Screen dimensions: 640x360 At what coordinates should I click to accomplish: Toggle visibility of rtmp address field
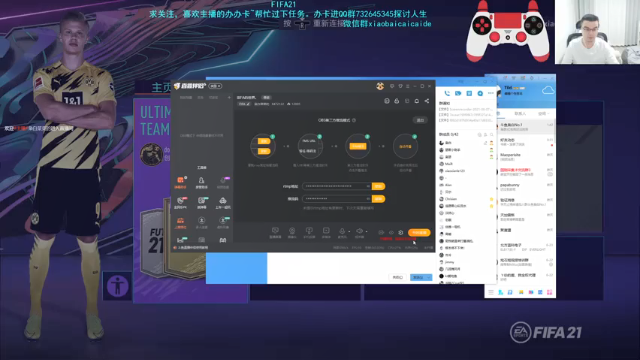coord(368,186)
